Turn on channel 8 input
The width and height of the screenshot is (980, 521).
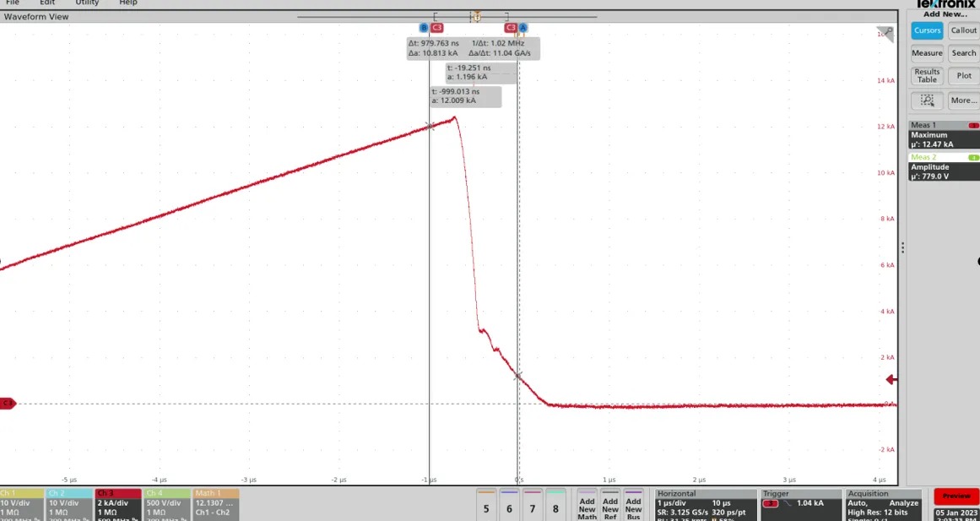(555, 504)
